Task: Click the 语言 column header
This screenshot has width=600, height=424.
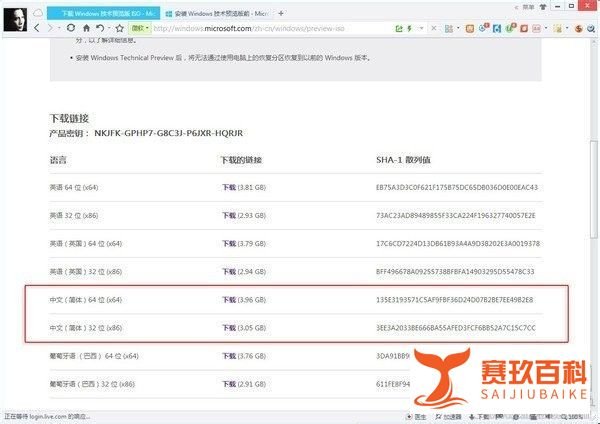Action: pos(58,160)
